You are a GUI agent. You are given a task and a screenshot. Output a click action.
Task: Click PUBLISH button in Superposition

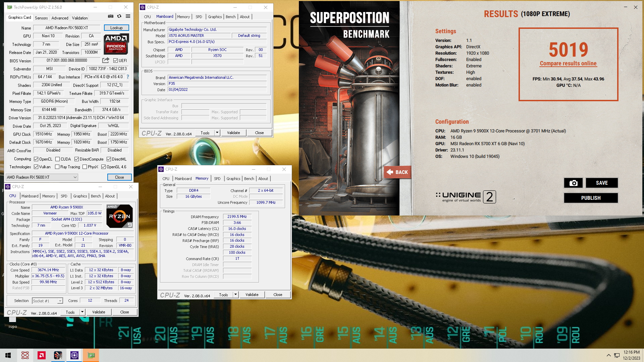[x=591, y=198]
